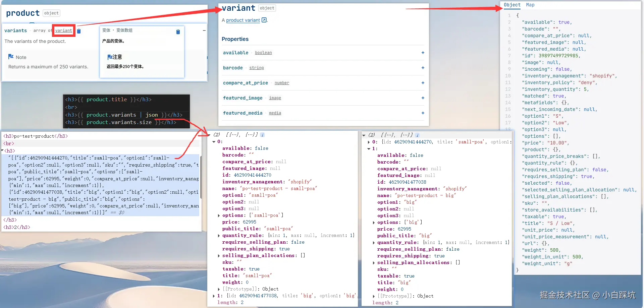Screen dimensions: 644x308
Task: Select the barcode property name in docs
Action: 233,68
